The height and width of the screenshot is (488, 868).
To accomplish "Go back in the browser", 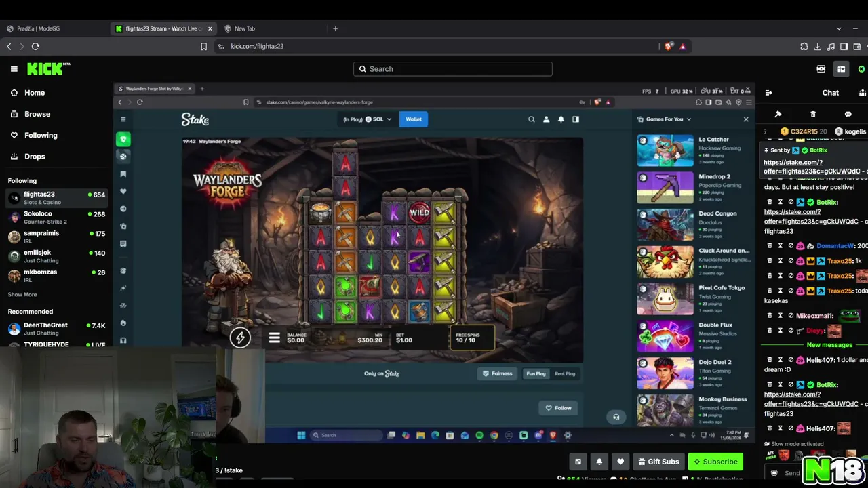I will coord(9,46).
